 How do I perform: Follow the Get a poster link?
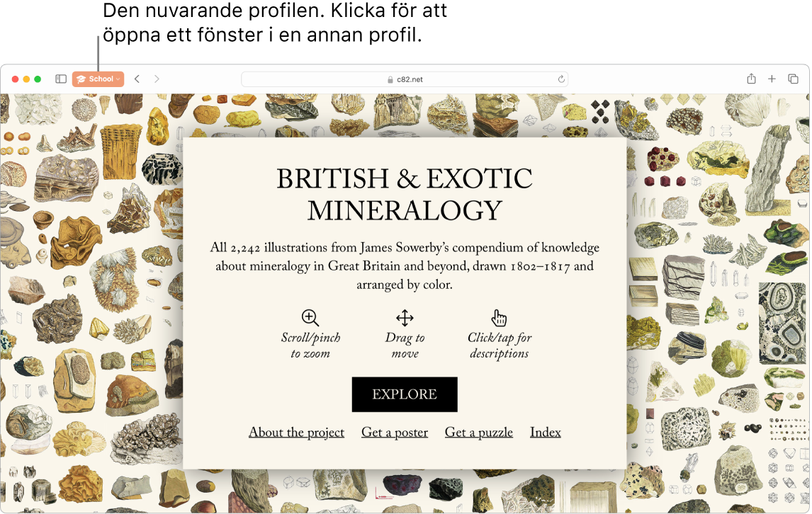pos(395,433)
